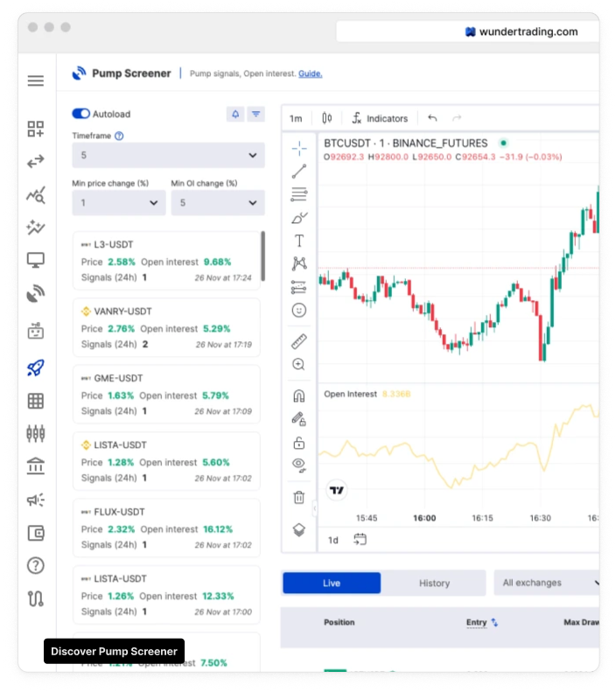616x692 pixels.
Task: Toggle lock all drawings padlock
Action: click(x=299, y=442)
